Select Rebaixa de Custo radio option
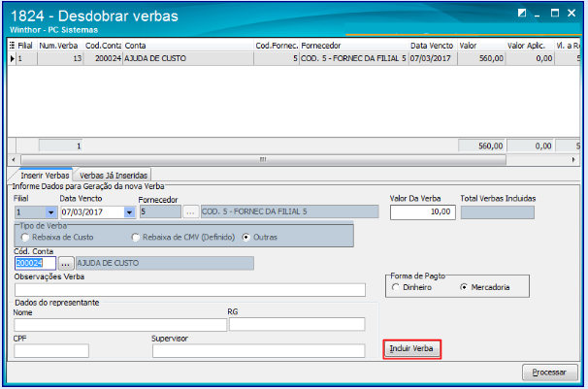Viewport: 588px width, 389px height. (x=25, y=238)
